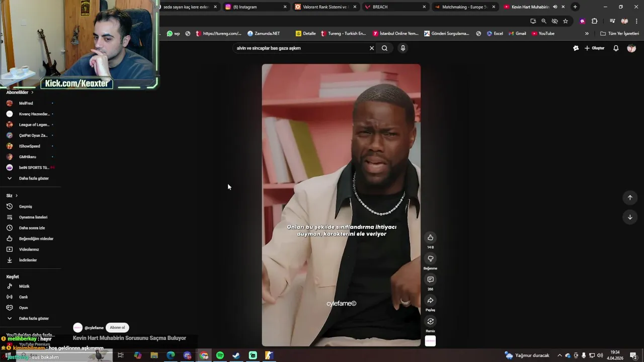Viewport: 644px width, 362px height.
Task: Switch to the seda sayan tab
Action: [190, 7]
